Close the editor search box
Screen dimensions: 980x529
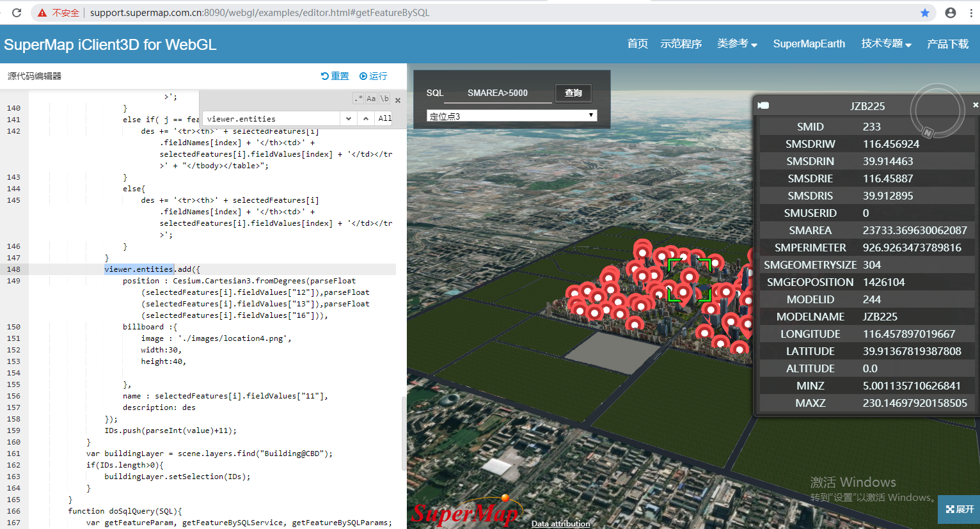tap(398, 100)
